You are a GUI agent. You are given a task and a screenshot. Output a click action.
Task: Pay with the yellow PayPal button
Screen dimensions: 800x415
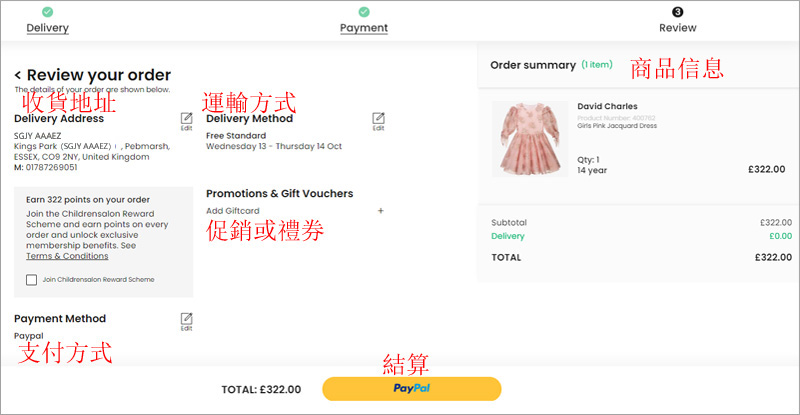[411, 388]
